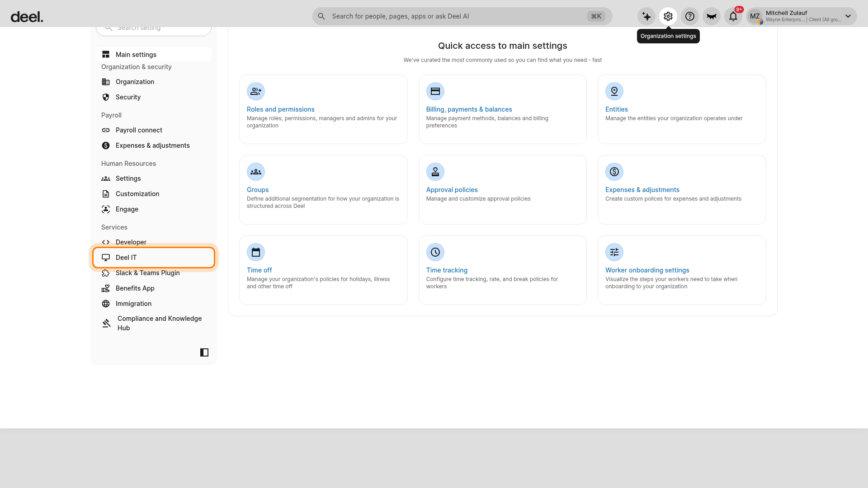The image size is (868, 488).
Task: Click the HR Settings people icon in sidebar
Action: click(106, 178)
